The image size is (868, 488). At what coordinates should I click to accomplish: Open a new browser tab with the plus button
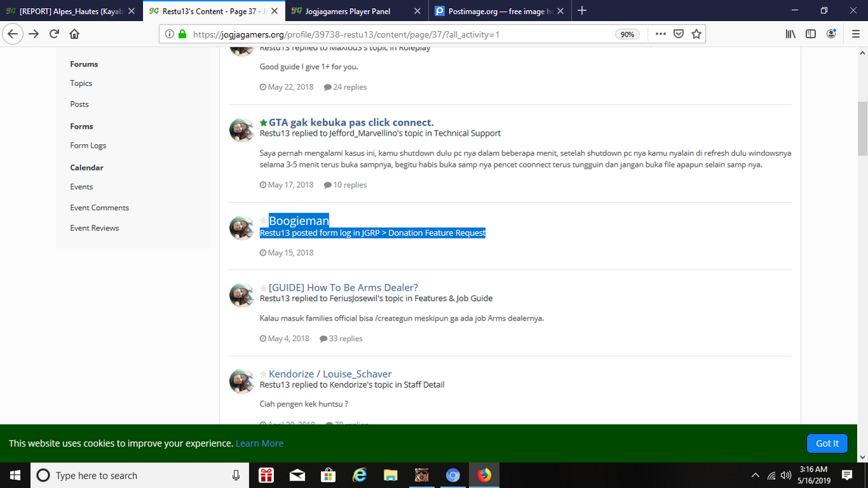pos(582,11)
